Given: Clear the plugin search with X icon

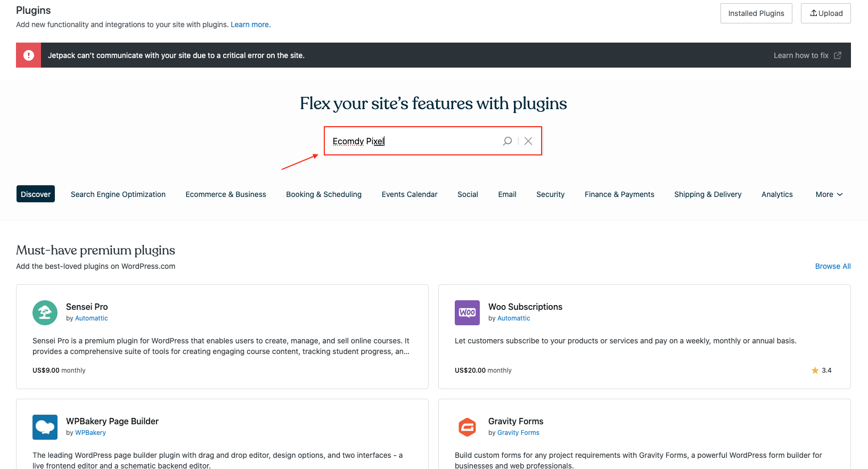Looking at the screenshot, I should pyautogui.click(x=528, y=141).
